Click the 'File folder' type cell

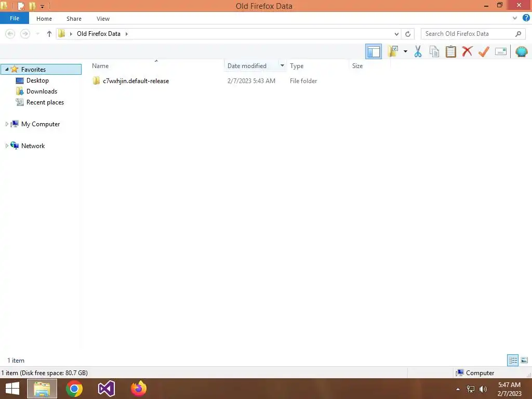click(303, 81)
